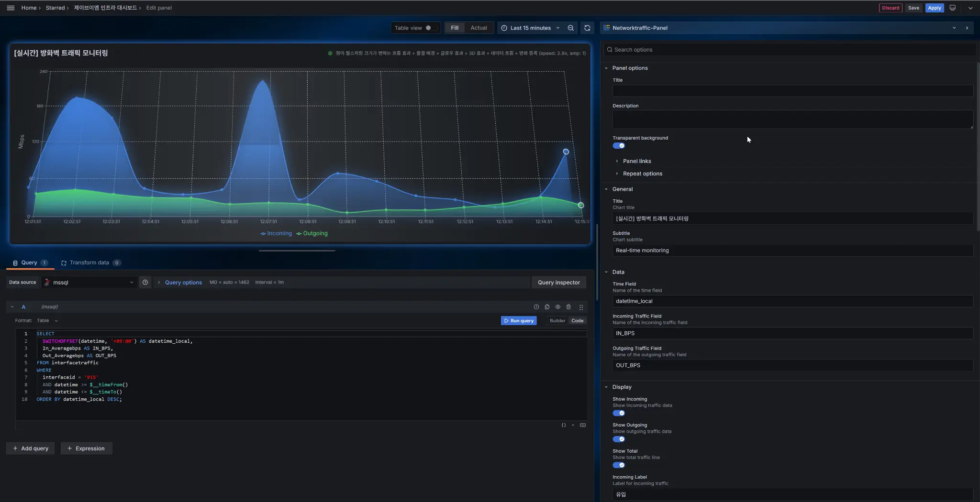Screen dimensions: 980x502
Task: Hide query A response with eye icon
Action: 557,307
